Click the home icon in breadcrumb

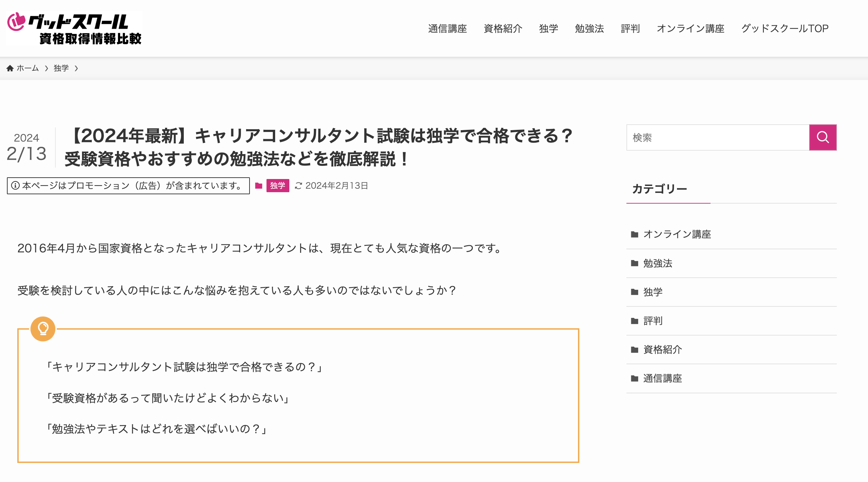[10, 68]
